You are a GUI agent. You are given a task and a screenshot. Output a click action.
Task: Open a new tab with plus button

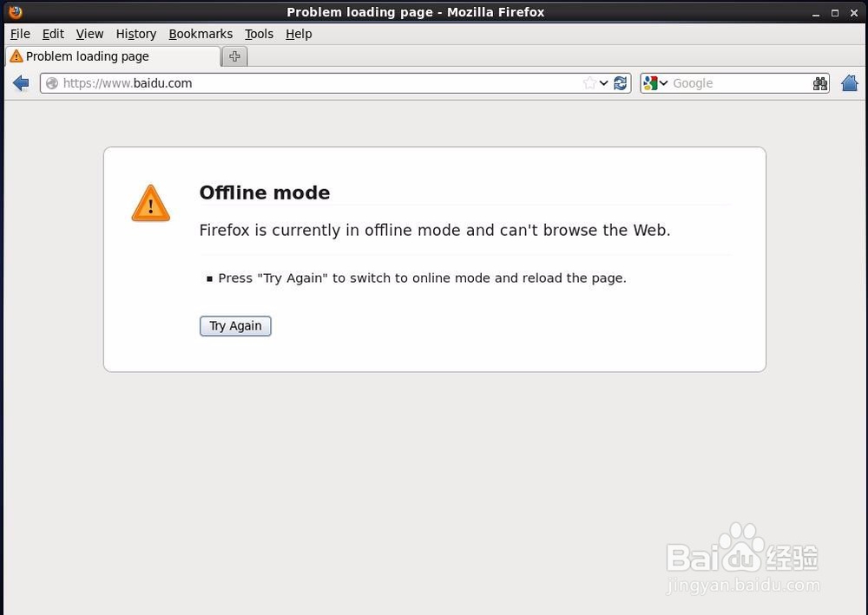(234, 56)
